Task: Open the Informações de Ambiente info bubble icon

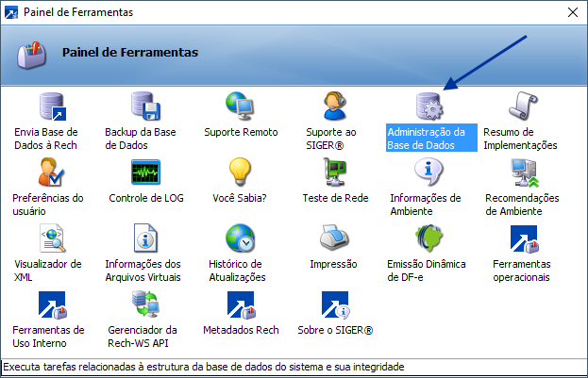Action: 428,172
